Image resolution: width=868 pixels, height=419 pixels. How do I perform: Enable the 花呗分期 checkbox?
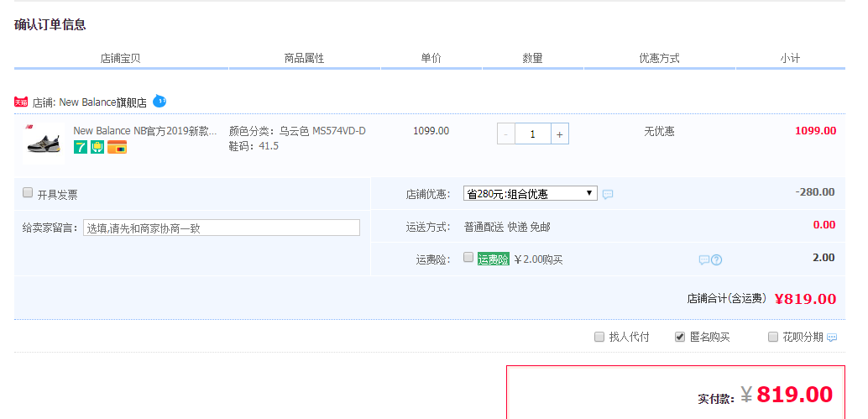773,337
